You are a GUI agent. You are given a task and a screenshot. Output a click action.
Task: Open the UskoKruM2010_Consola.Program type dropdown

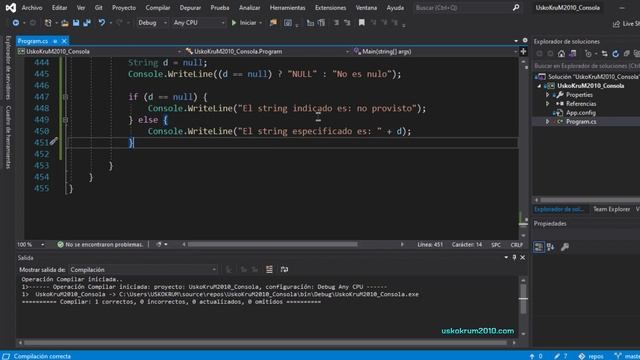pos(267,51)
